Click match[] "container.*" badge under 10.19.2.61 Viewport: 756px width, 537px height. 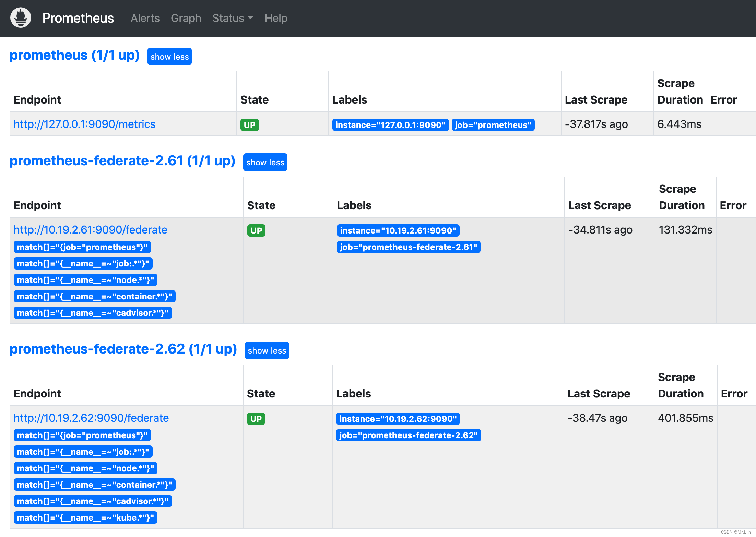point(95,296)
